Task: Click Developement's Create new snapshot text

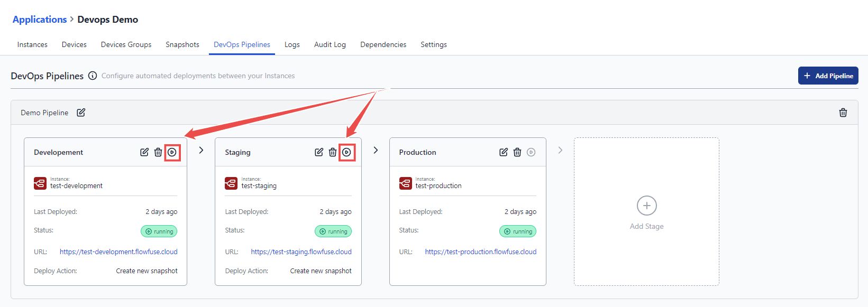Action: click(147, 271)
